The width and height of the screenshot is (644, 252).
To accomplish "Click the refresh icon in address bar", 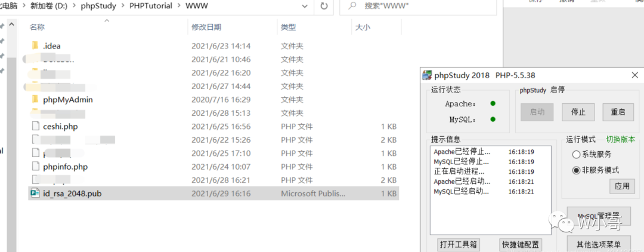I will [x=324, y=6].
